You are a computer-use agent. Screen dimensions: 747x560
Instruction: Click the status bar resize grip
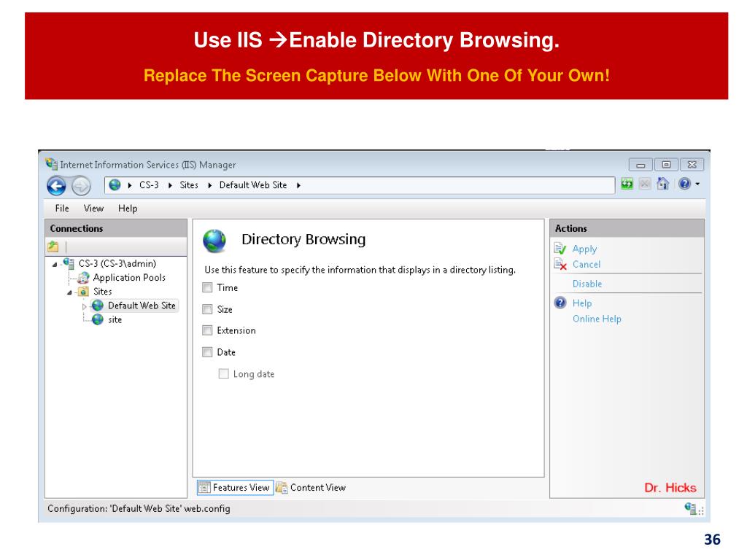[701, 511]
